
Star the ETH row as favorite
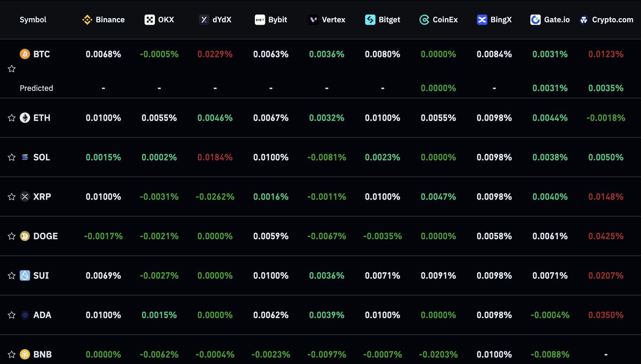tap(11, 118)
